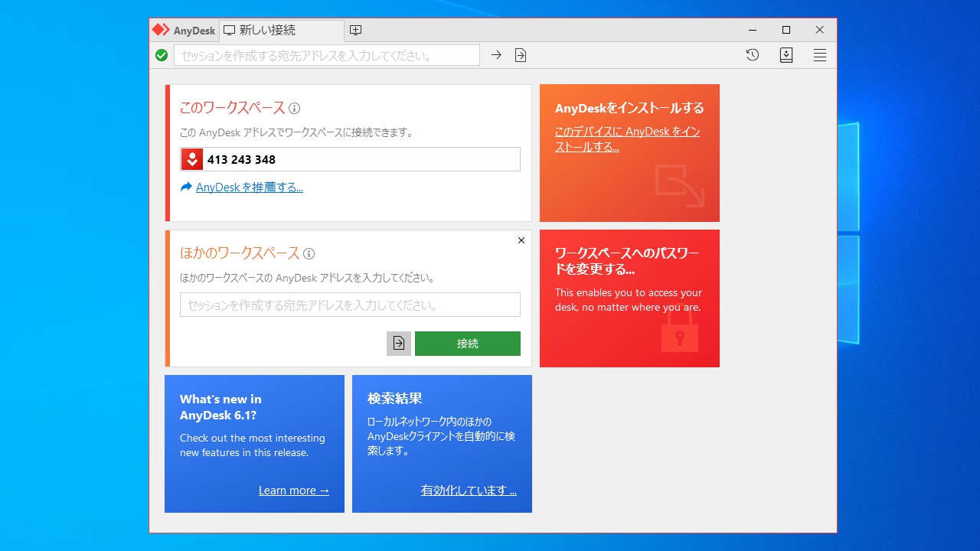Image resolution: width=980 pixels, height=551 pixels.
Task: Open the 新しい接続 tab
Action: pyautogui.click(x=282, y=31)
